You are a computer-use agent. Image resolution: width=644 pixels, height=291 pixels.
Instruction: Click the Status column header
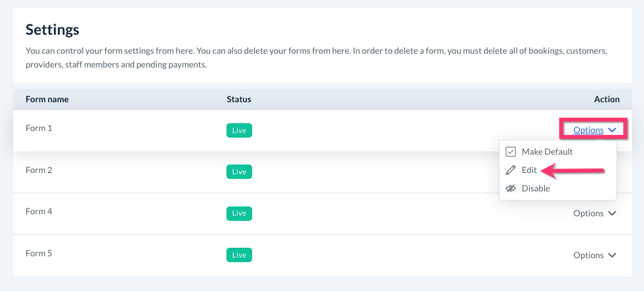(239, 100)
